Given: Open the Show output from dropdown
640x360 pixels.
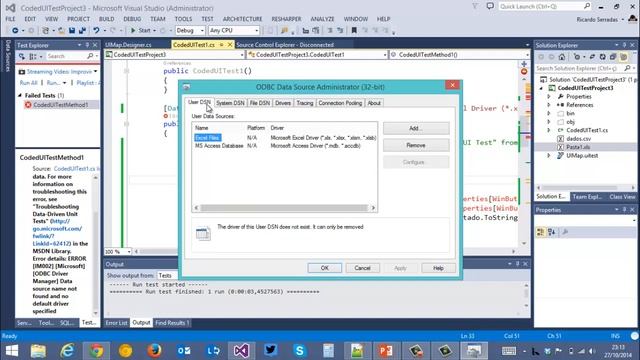Looking at the screenshot, I should point(167,276).
